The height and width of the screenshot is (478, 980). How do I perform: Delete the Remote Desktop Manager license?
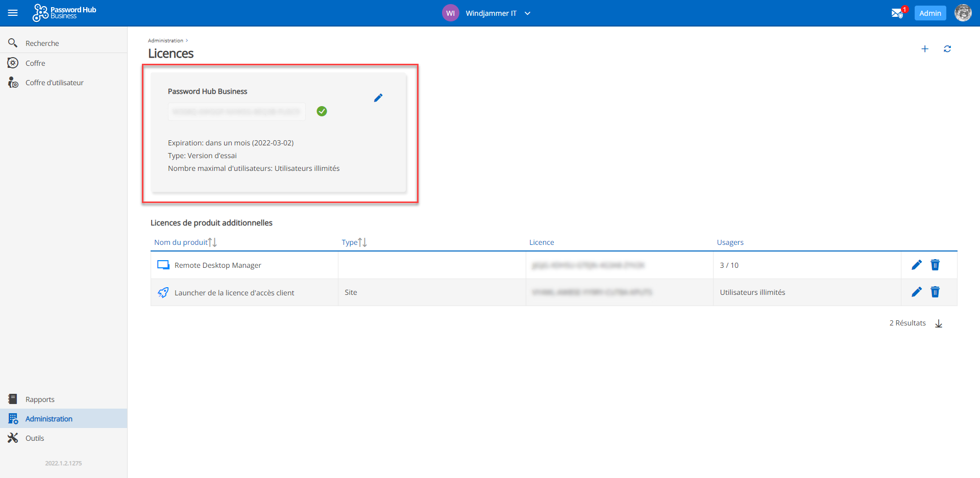click(x=935, y=265)
